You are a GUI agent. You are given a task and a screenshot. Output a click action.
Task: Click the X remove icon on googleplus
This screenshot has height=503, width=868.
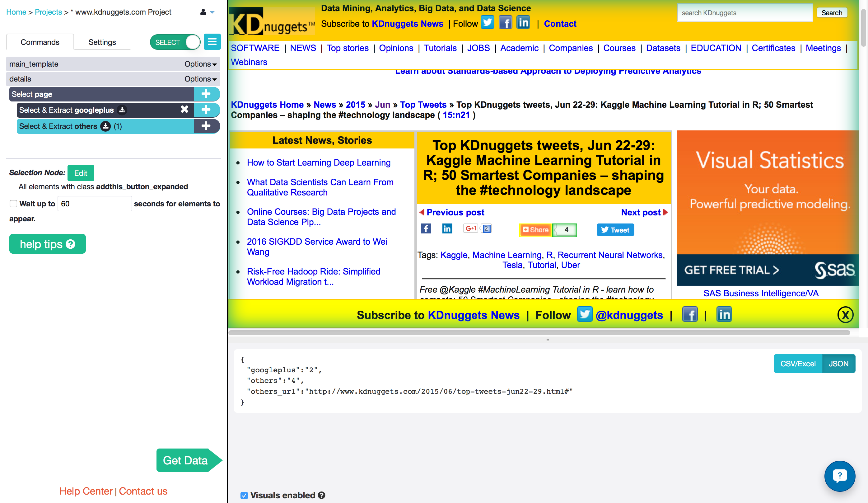[x=184, y=110]
